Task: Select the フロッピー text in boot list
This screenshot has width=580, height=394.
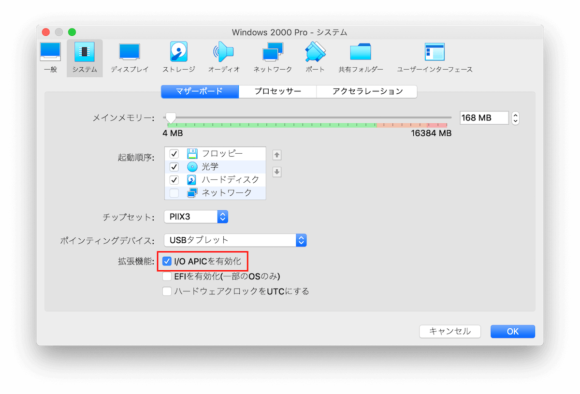Action: click(x=222, y=154)
